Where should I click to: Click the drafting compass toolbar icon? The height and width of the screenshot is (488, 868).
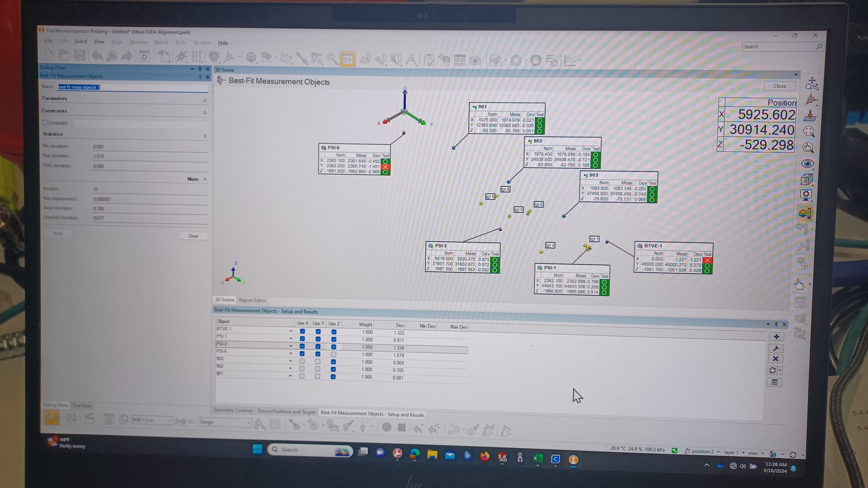411,60
